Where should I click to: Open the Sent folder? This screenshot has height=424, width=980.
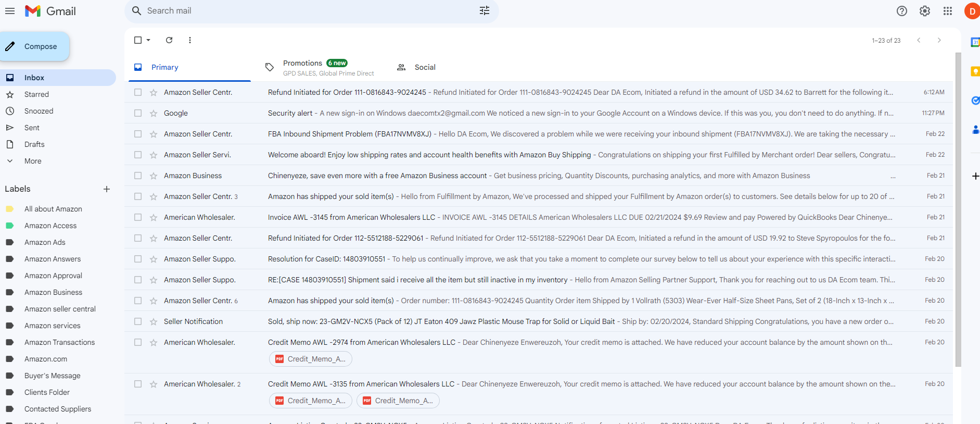pos(58,128)
